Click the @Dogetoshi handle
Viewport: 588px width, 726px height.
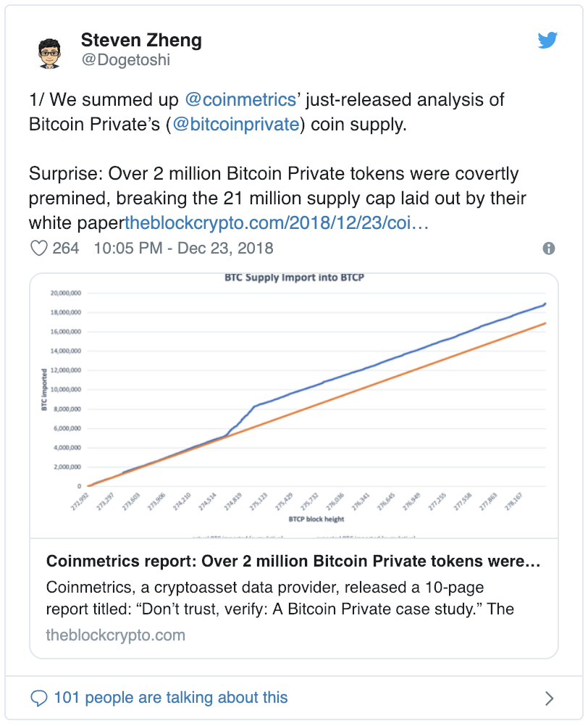125,59
